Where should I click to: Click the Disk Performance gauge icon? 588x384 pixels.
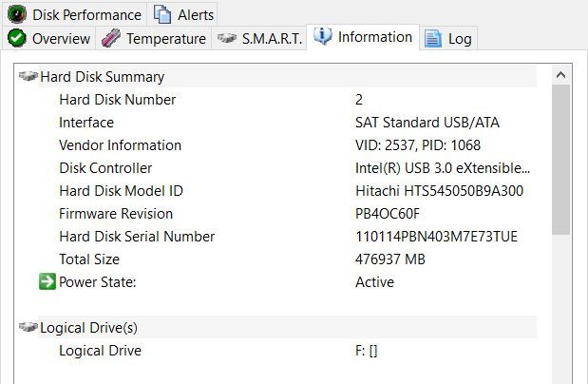(17, 14)
